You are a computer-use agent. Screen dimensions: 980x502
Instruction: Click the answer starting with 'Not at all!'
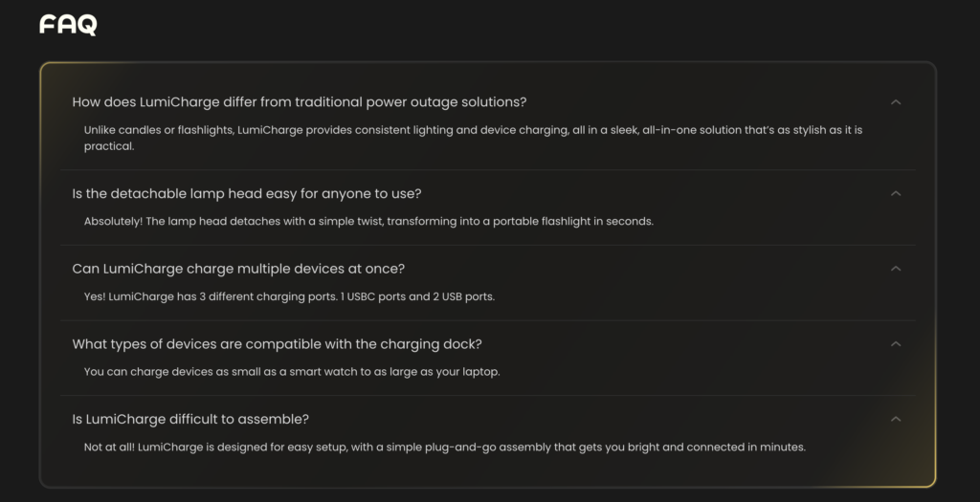pyautogui.click(x=445, y=447)
